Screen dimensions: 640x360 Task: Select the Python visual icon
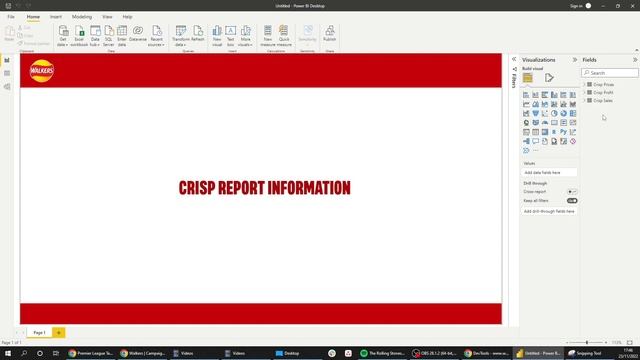tap(564, 132)
